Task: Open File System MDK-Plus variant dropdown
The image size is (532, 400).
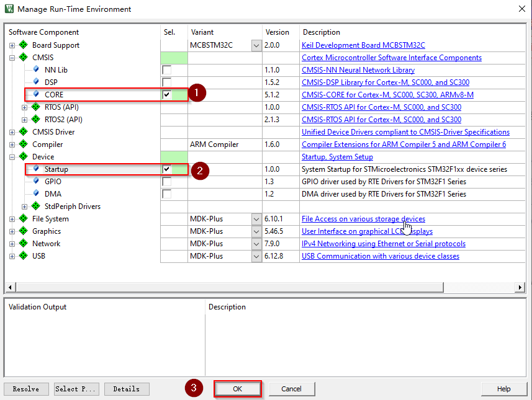Action: point(256,219)
